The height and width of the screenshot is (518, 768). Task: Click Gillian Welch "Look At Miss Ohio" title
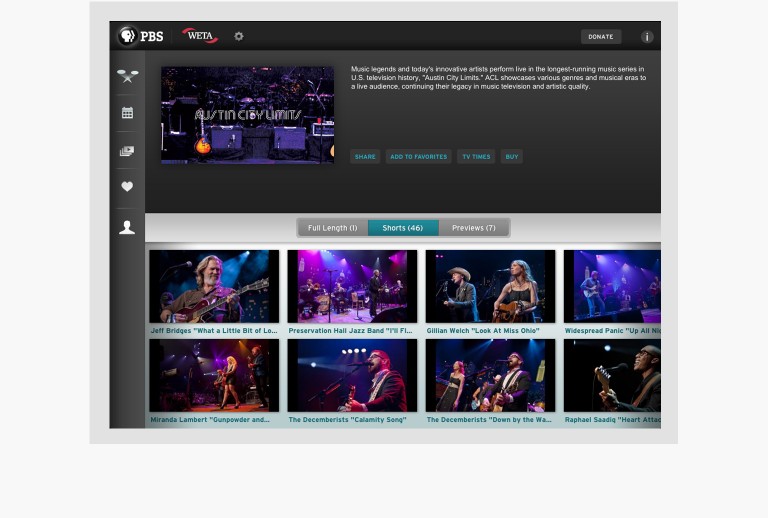(483, 331)
